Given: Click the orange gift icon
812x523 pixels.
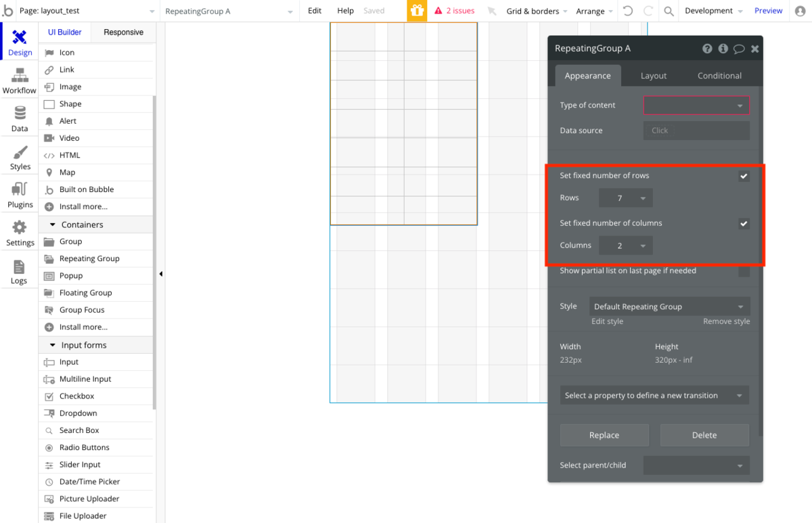Looking at the screenshot, I should click(417, 11).
